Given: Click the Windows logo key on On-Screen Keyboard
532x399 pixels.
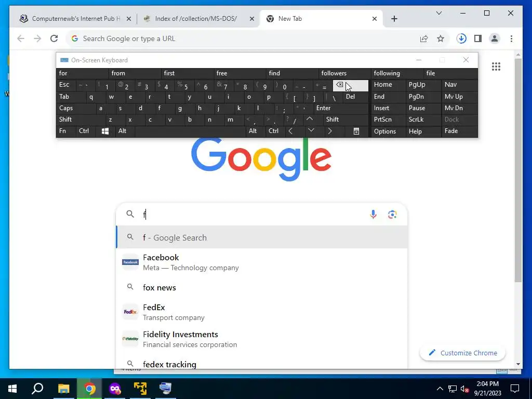Looking at the screenshot, I should (x=105, y=131).
